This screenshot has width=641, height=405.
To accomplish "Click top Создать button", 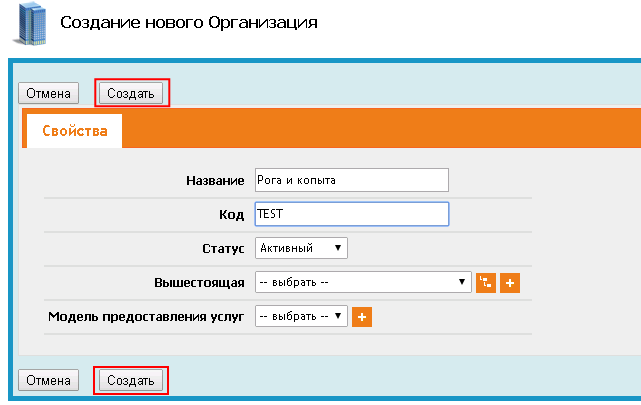I will click(131, 93).
